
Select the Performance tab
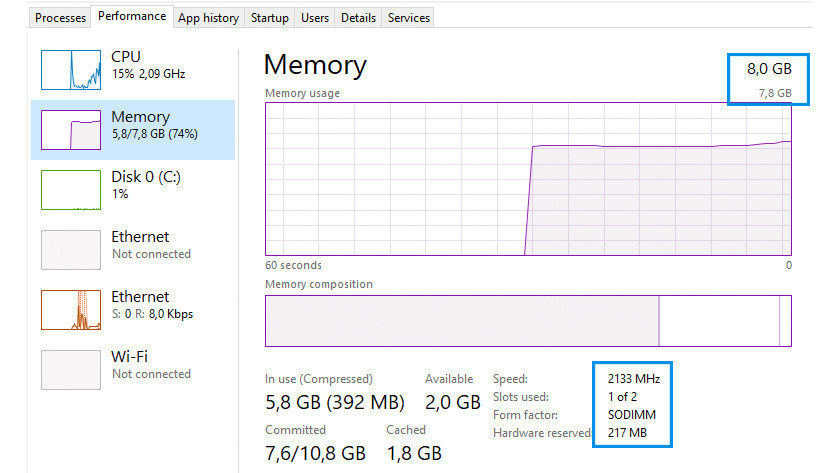pyautogui.click(x=132, y=17)
